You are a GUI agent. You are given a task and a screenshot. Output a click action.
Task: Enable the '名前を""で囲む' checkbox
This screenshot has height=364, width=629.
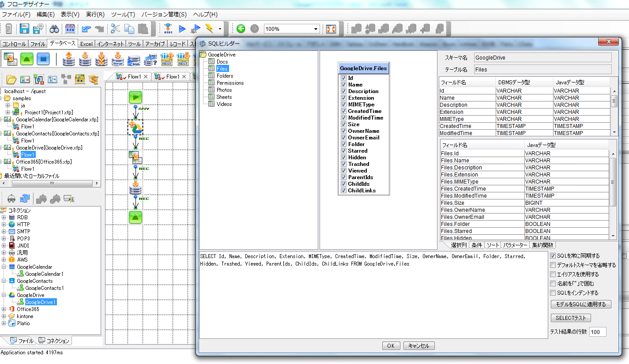(553, 284)
